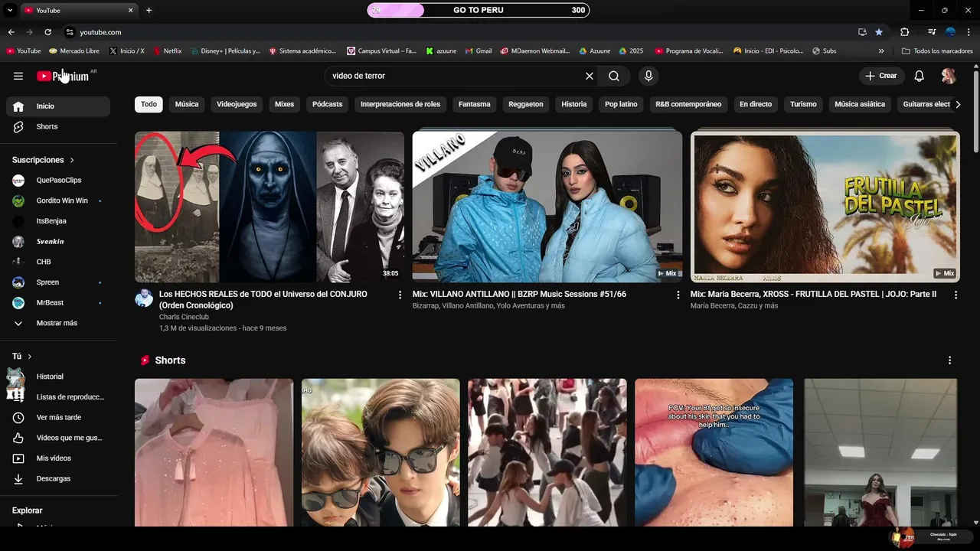Open the notifications bell
Viewport: 980px width, 551px height.
(x=920, y=76)
